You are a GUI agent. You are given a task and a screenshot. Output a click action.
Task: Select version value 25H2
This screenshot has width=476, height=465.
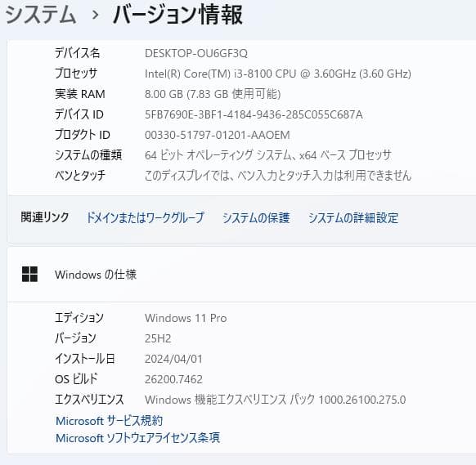158,338
